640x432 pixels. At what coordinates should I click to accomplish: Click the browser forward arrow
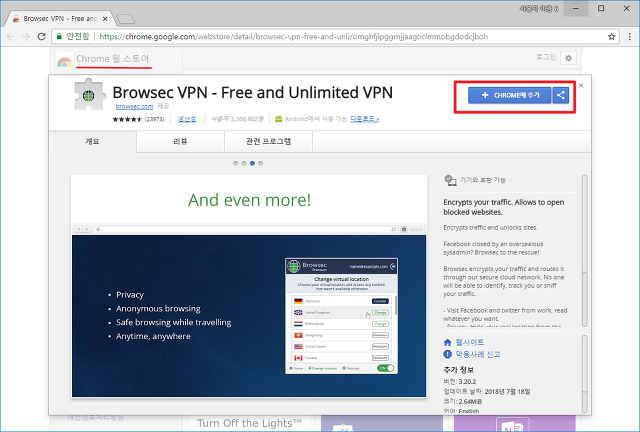[x=26, y=36]
